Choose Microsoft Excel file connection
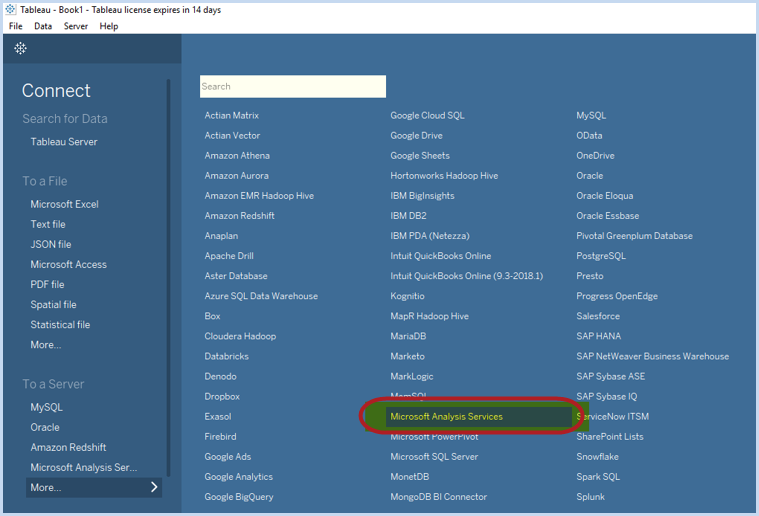This screenshot has width=759, height=516. point(64,204)
